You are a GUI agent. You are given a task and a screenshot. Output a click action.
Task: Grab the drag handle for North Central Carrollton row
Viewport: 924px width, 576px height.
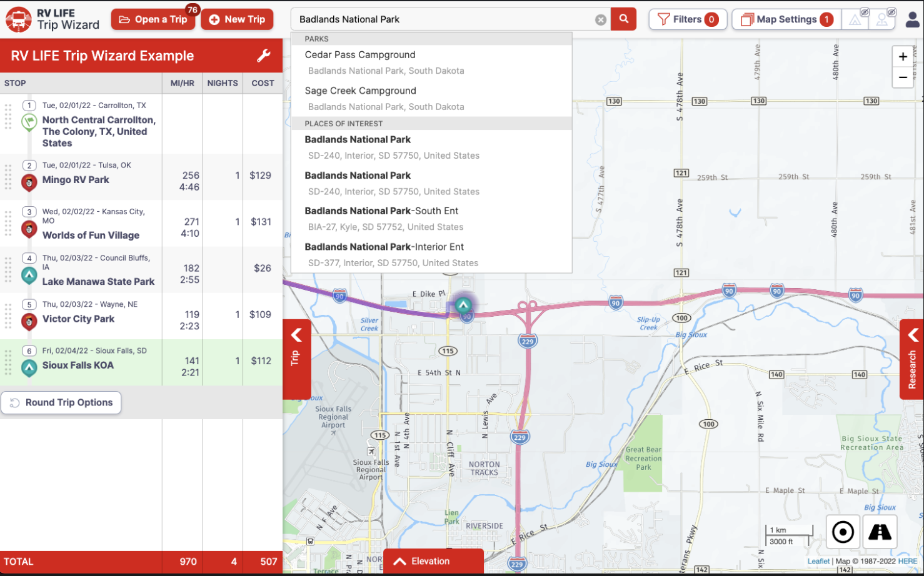pyautogui.click(x=8, y=117)
